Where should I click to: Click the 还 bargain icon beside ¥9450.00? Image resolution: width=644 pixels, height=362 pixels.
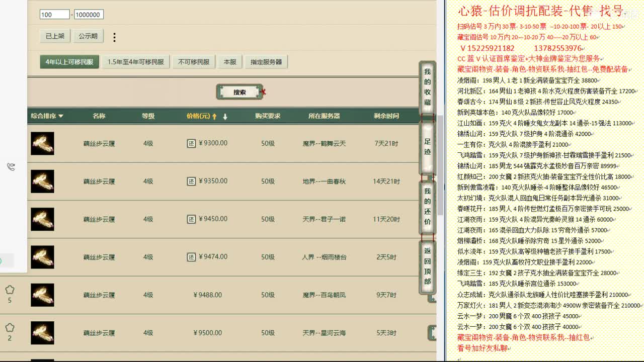click(x=191, y=219)
